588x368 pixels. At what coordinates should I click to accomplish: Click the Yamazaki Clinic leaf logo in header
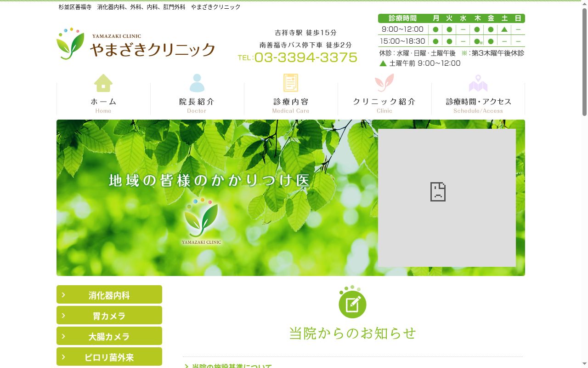coord(70,44)
